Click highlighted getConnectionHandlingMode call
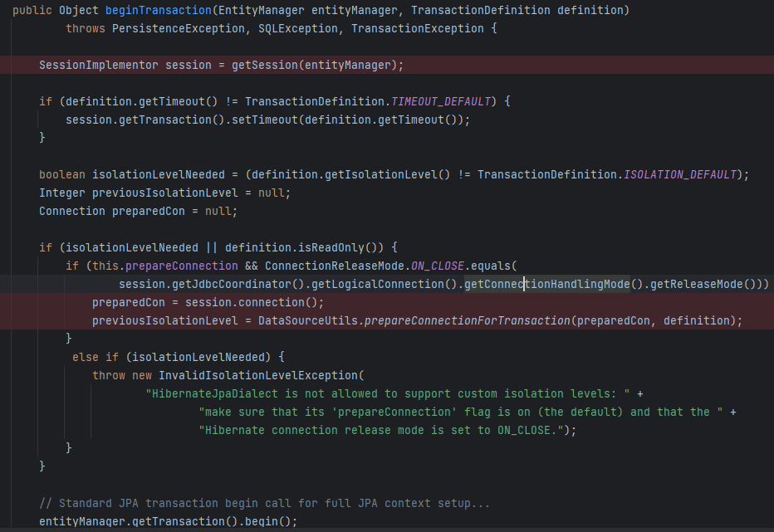Image resolution: width=774 pixels, height=532 pixels. [x=547, y=285]
